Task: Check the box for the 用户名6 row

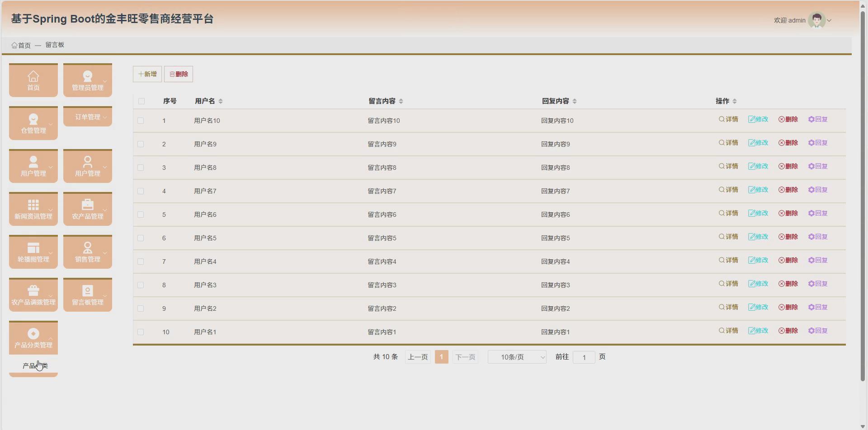Action: click(141, 215)
